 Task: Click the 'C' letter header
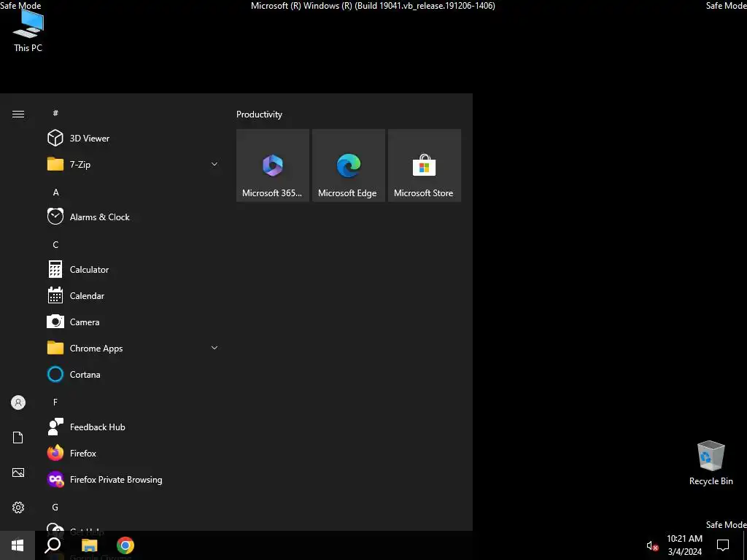55,245
